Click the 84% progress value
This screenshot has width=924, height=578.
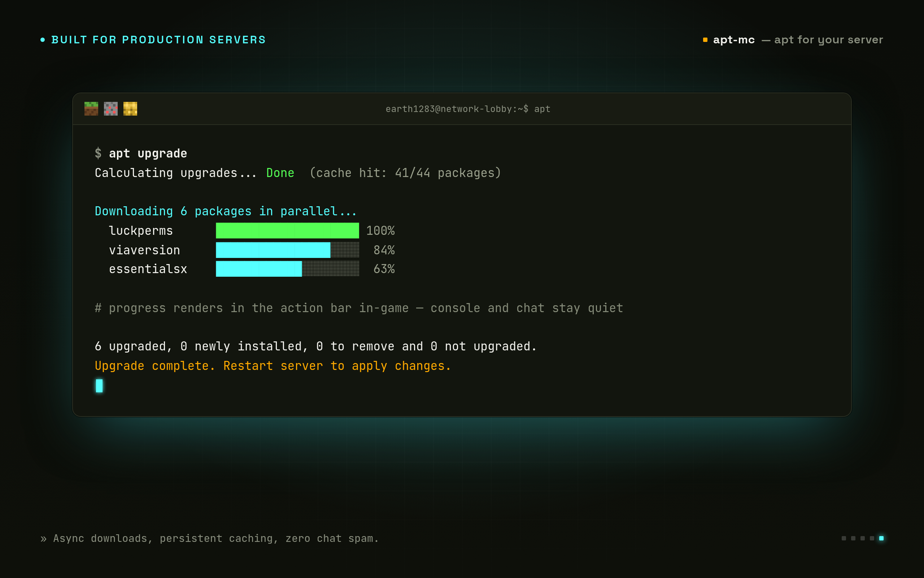[x=384, y=250]
